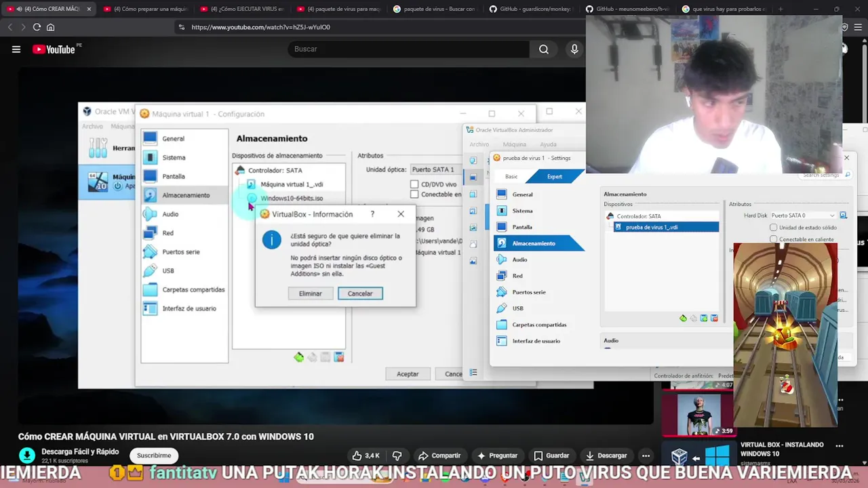The height and width of the screenshot is (488, 868).
Task: Like the video showing 3,4 K
Action: tap(366, 455)
